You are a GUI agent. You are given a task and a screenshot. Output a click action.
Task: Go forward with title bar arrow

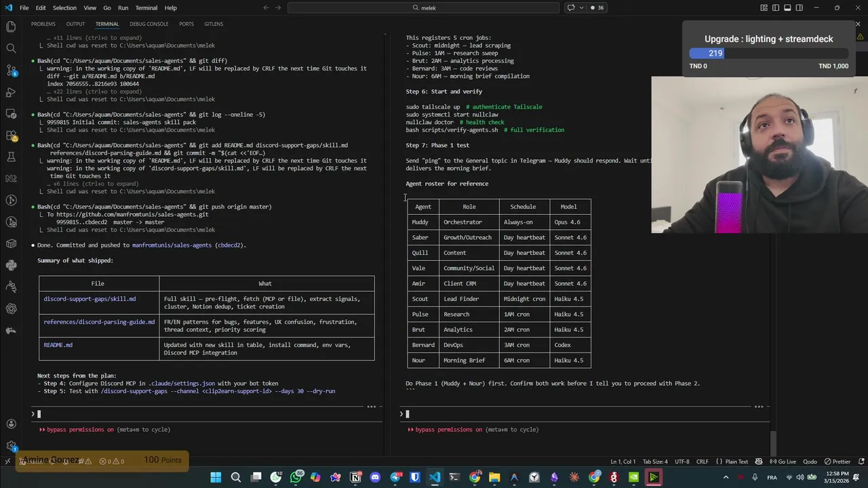pyautogui.click(x=279, y=7)
